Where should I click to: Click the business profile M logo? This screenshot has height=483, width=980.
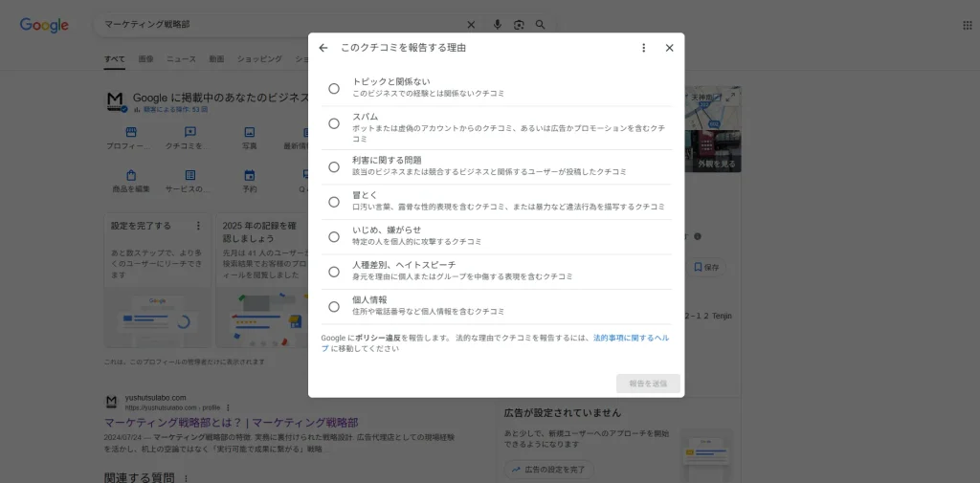116,101
